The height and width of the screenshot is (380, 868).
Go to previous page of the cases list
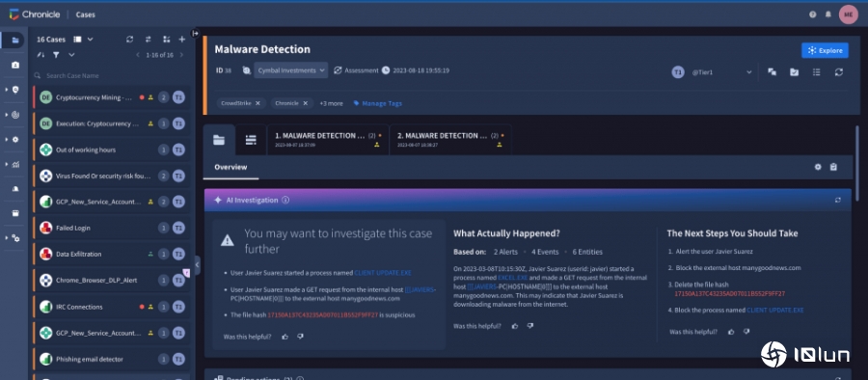click(x=138, y=55)
